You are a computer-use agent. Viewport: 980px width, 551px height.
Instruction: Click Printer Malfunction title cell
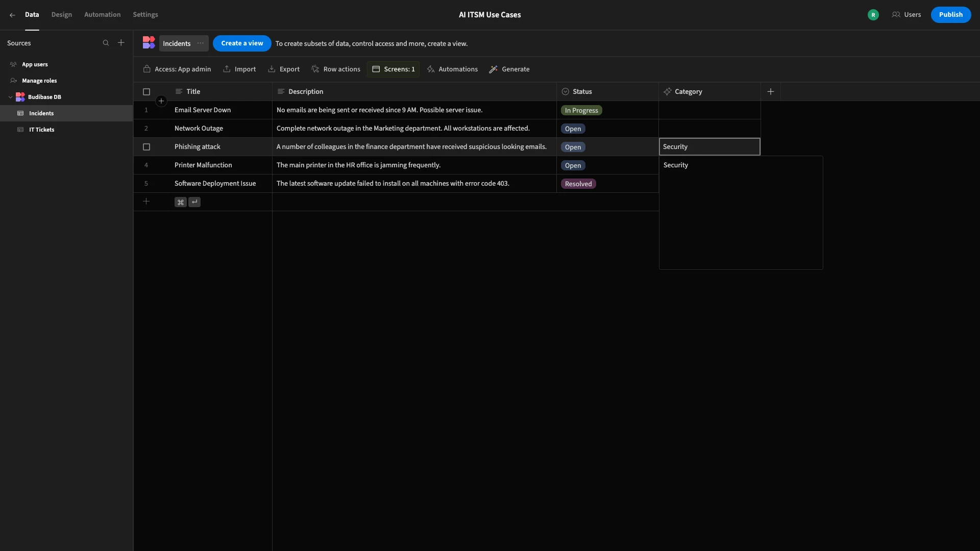(221, 165)
